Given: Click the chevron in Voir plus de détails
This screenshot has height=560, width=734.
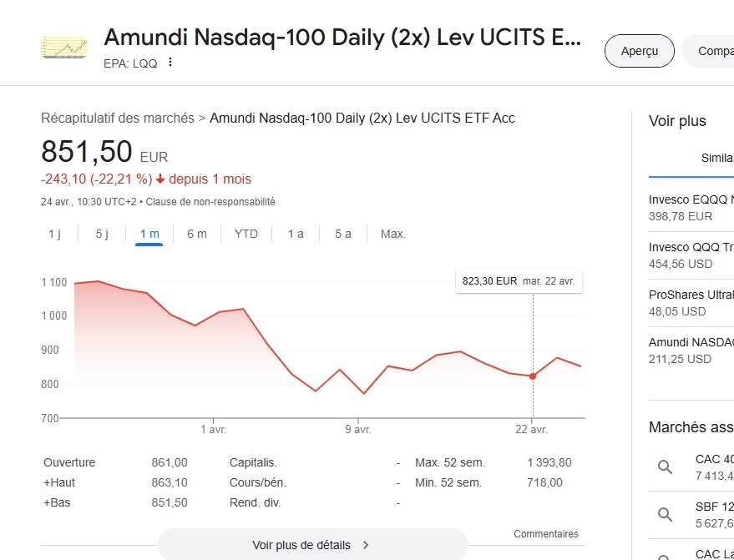Looking at the screenshot, I should [x=366, y=545].
